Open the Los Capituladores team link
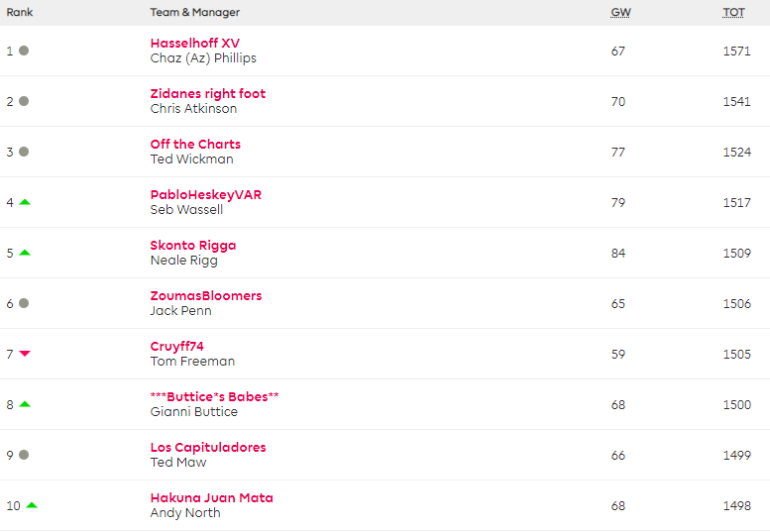This screenshot has width=770, height=532. [x=208, y=448]
